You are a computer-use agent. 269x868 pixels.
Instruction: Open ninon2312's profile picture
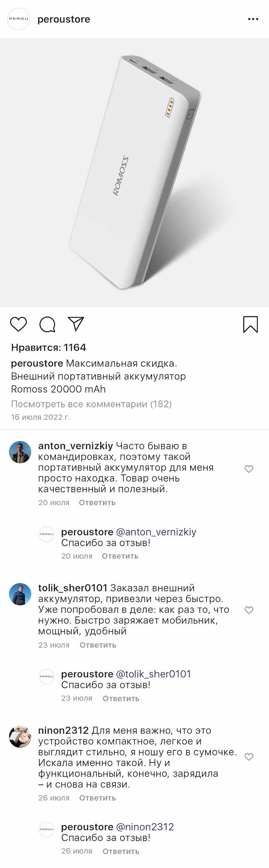pyautogui.click(x=20, y=737)
